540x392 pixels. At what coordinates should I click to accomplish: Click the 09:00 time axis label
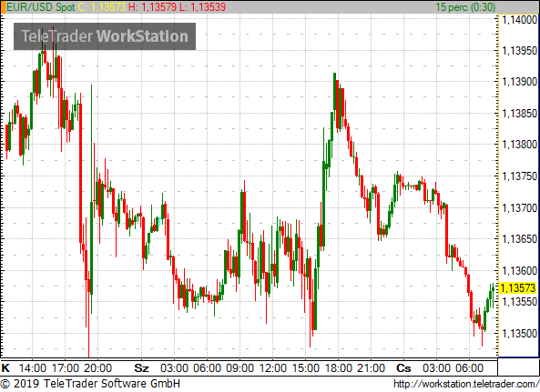240,368
